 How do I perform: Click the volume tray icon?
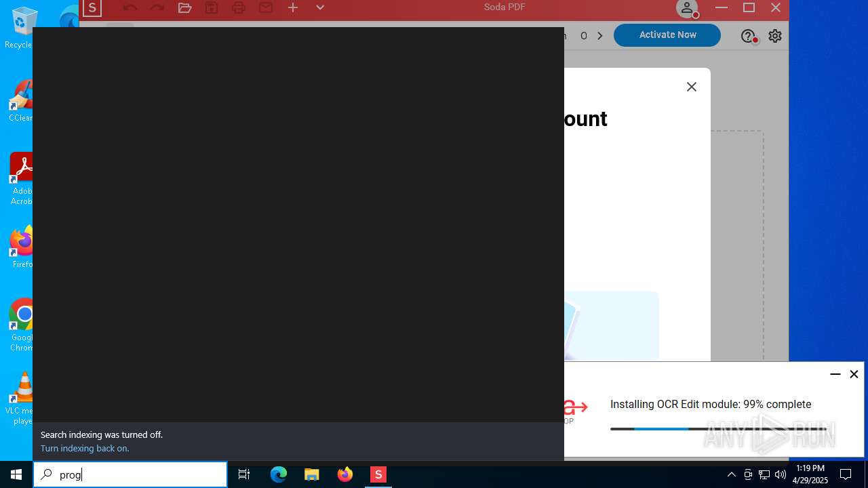(x=781, y=474)
